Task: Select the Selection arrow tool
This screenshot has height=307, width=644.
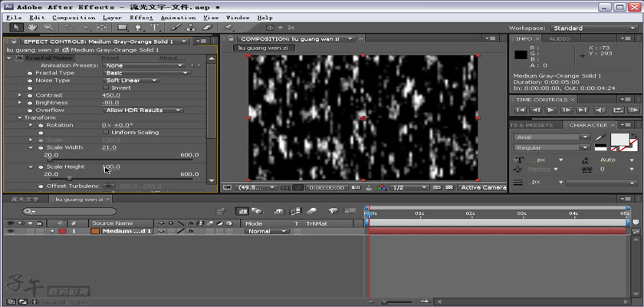Action: coord(16,28)
